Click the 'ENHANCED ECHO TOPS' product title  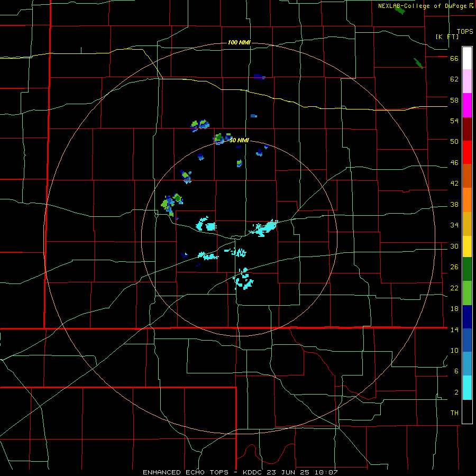[x=186, y=472]
